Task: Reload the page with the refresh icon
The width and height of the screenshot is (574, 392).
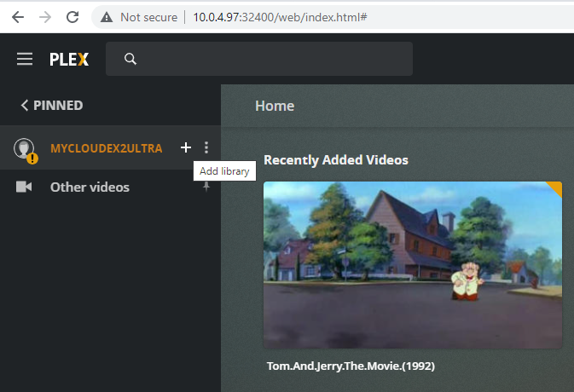Action: point(72,17)
